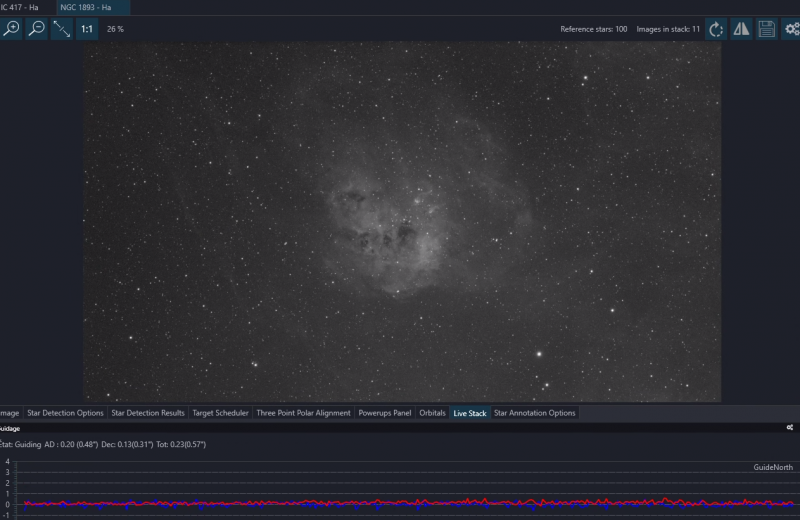Click the guiding status RMS text line
Viewport: 800px width, 520px height.
pos(104,444)
